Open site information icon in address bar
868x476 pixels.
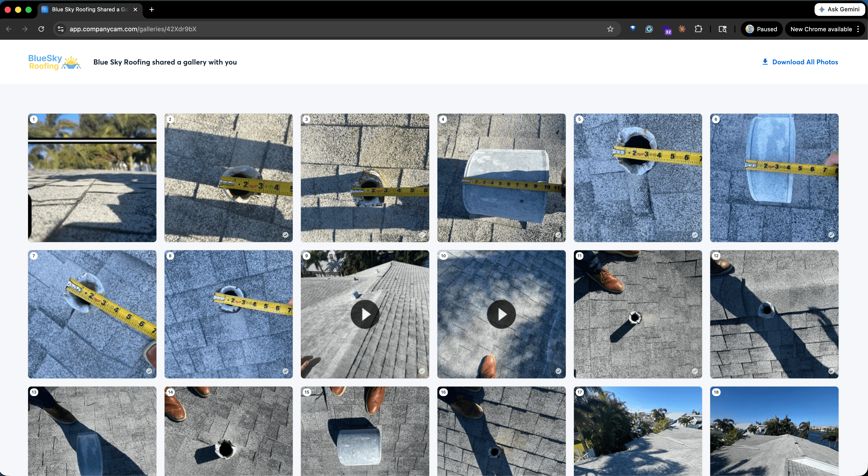pyautogui.click(x=61, y=29)
